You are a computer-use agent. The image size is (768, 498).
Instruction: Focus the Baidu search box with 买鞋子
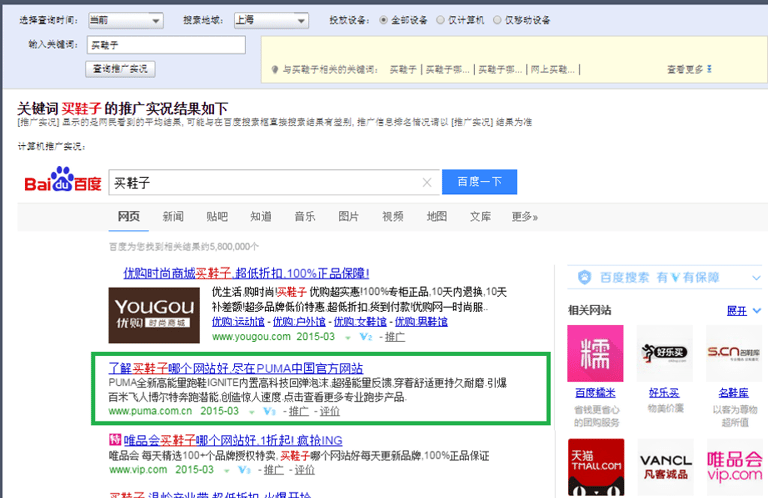click(x=274, y=183)
